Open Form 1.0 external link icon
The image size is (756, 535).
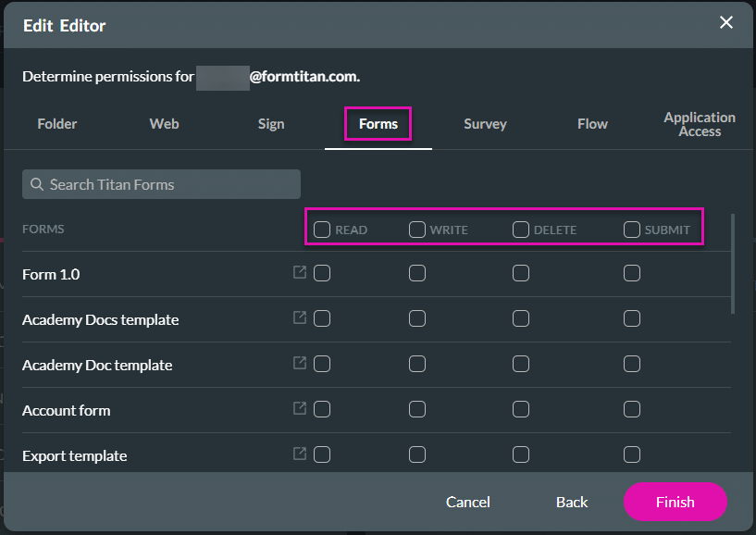300,272
